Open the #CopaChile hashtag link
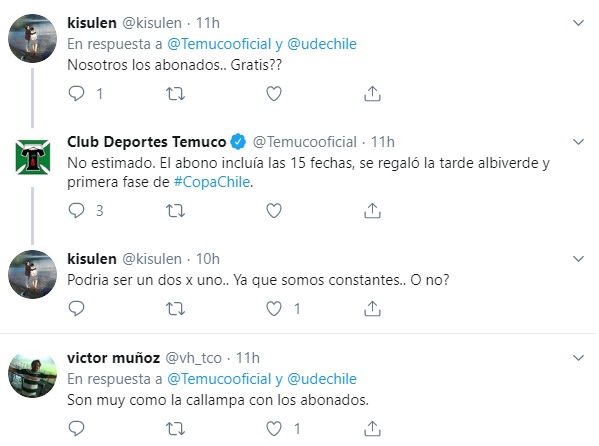 pos(212,182)
